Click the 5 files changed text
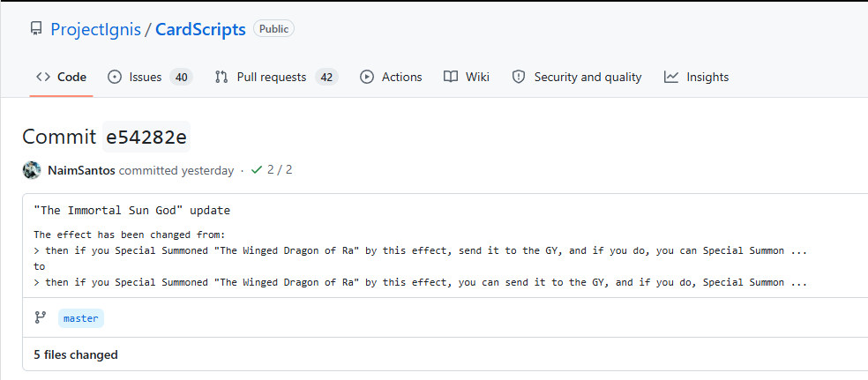 (76, 354)
